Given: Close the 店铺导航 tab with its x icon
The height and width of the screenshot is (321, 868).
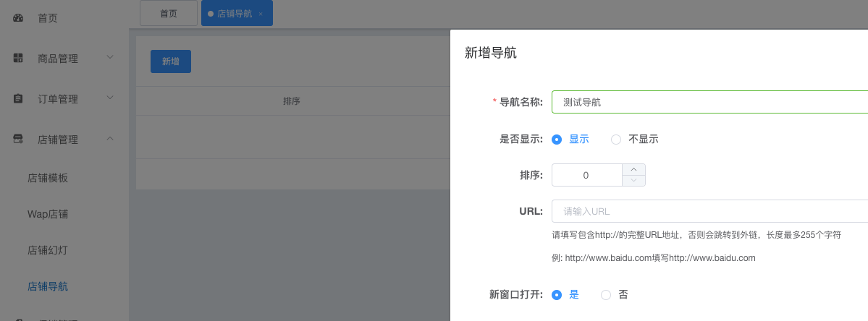Looking at the screenshot, I should click(261, 14).
